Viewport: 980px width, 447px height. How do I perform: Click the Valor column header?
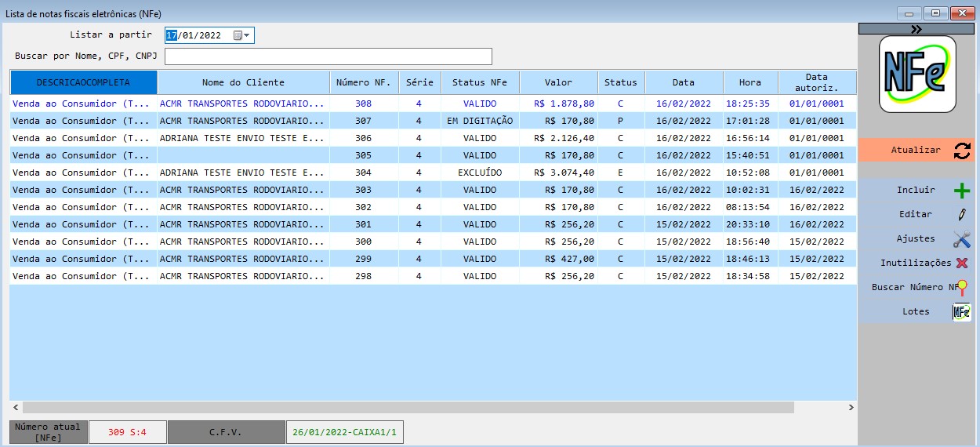558,82
